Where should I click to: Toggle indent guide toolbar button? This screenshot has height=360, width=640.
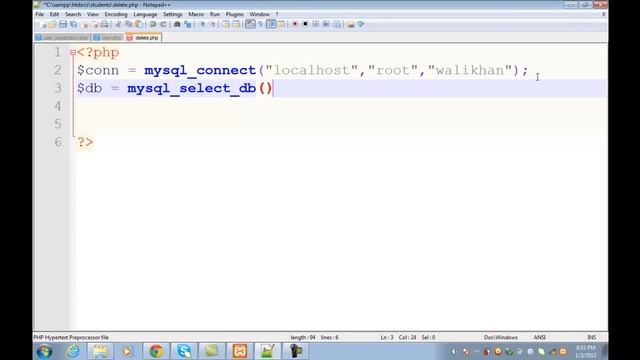coord(271,24)
